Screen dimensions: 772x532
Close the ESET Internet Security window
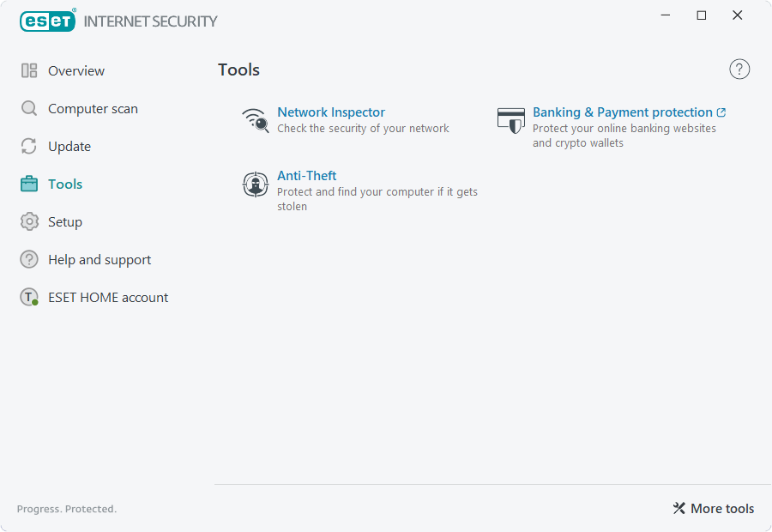click(738, 15)
